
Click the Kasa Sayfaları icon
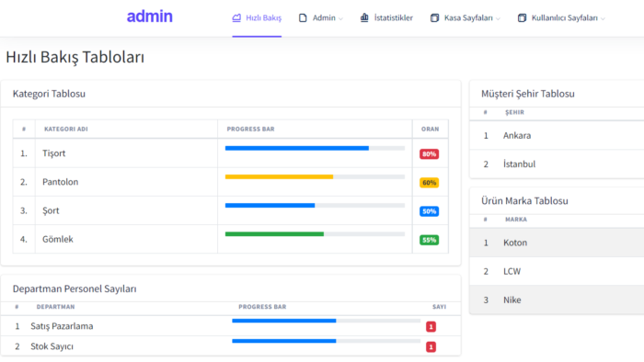click(434, 17)
